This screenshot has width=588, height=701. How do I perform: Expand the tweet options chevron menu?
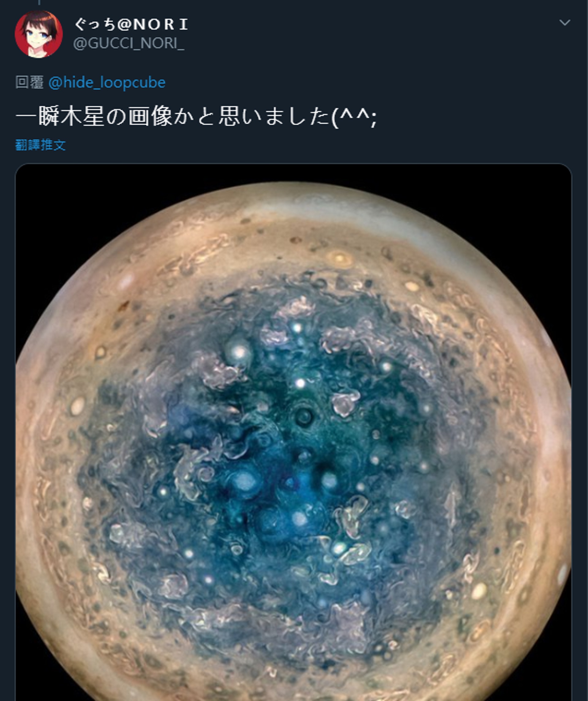coord(564,23)
